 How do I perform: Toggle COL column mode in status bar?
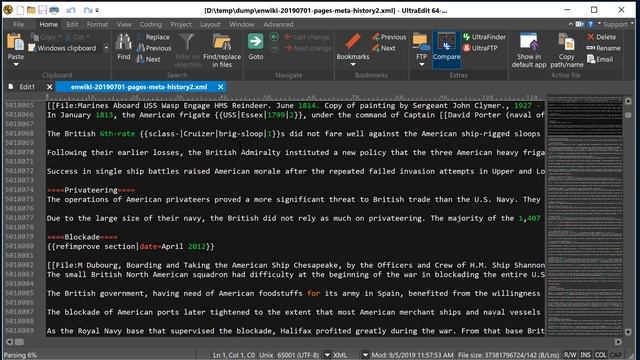click(x=600, y=355)
